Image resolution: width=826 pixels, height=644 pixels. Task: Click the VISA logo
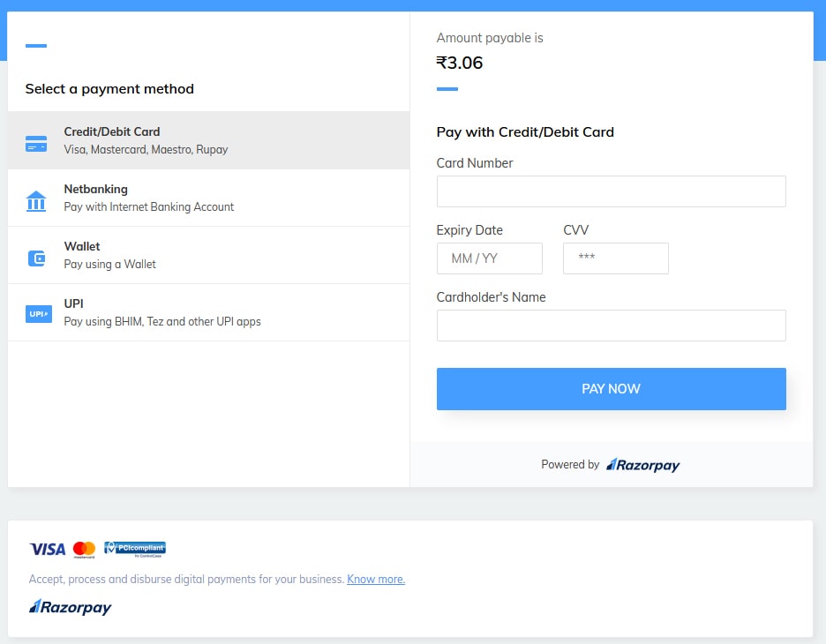pyautogui.click(x=47, y=549)
